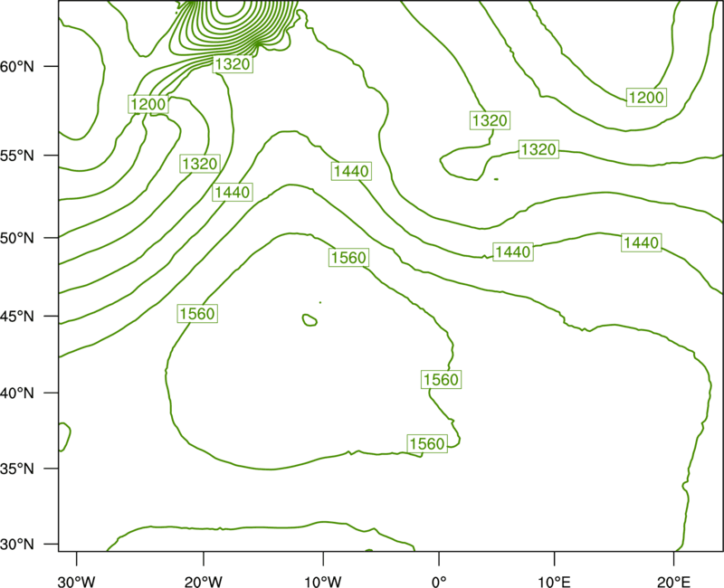Click the 10°E longitude axis label
The height and width of the screenshot is (588, 724).
click(554, 582)
